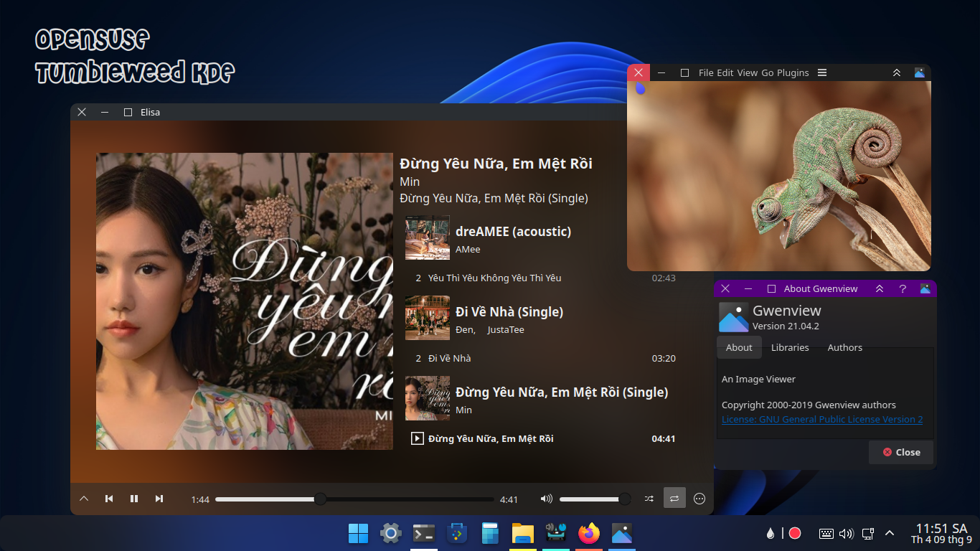The image size is (980, 551).
Task: Switch to the Libraries tab
Action: [790, 347]
